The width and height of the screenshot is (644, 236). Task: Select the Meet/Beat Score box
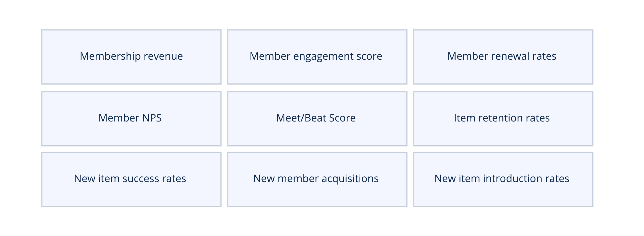[x=317, y=119]
